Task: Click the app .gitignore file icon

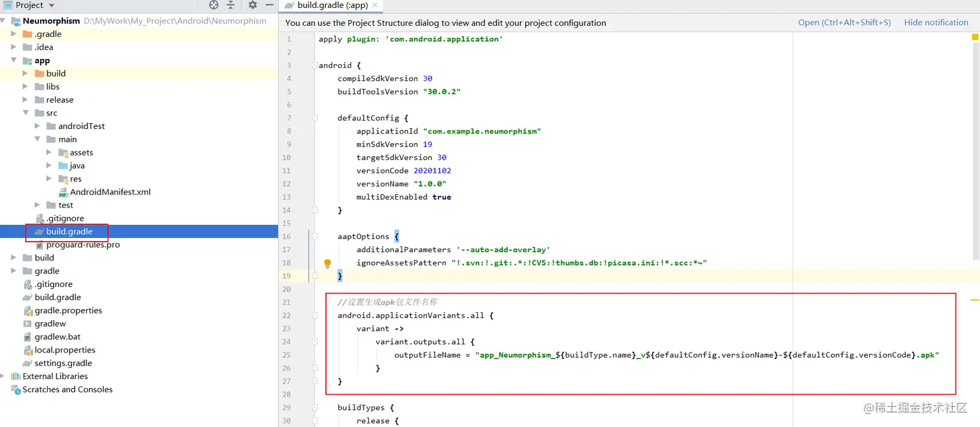Action: tap(40, 218)
